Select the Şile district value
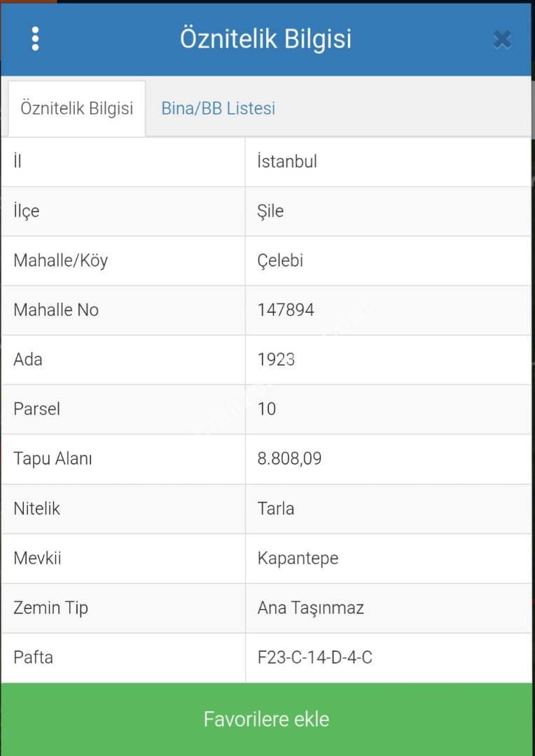Image resolution: width=535 pixels, height=756 pixels. pos(270,211)
